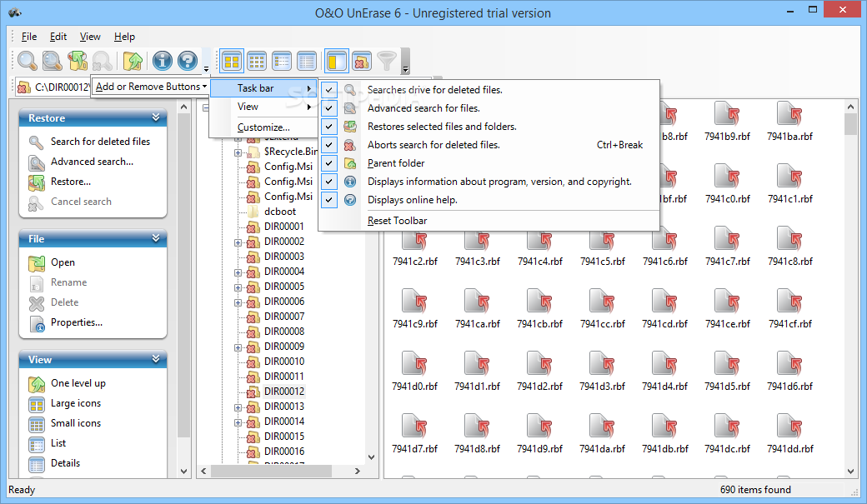
Task: Select file 7941d6.rbf icon
Action: click(x=789, y=364)
